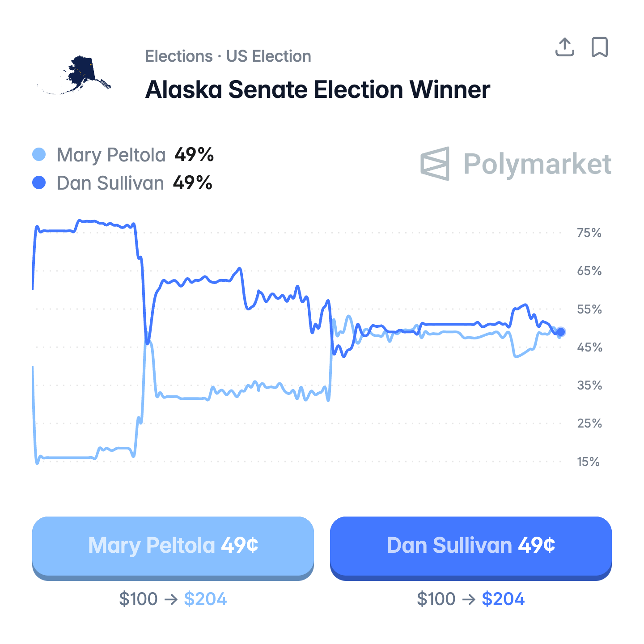Click the Dan Sullivan legend label

[x=110, y=183]
